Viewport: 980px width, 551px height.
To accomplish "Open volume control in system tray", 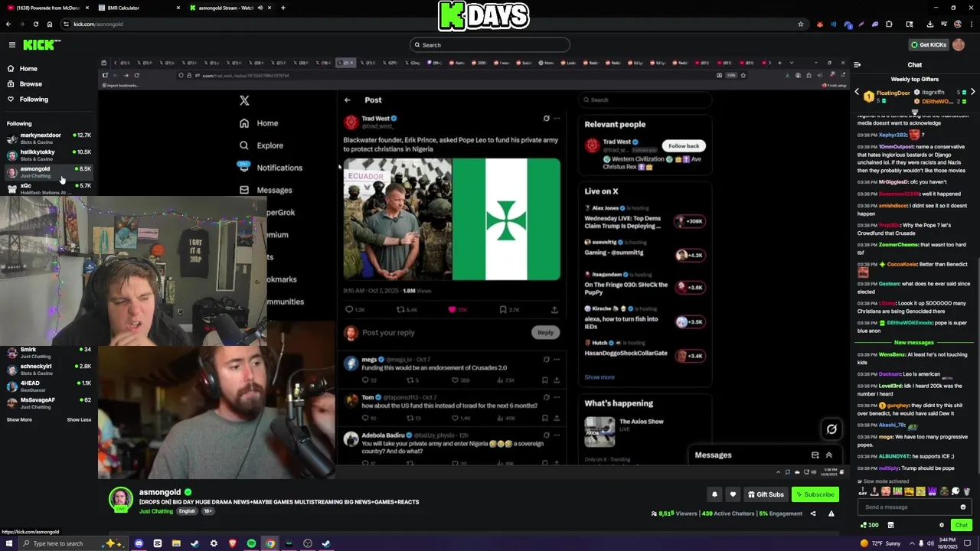I will pyautogui.click(x=930, y=543).
